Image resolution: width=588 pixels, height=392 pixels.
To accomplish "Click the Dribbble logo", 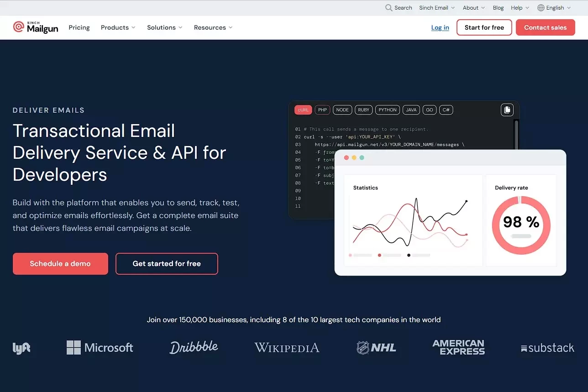I will pyautogui.click(x=194, y=347).
